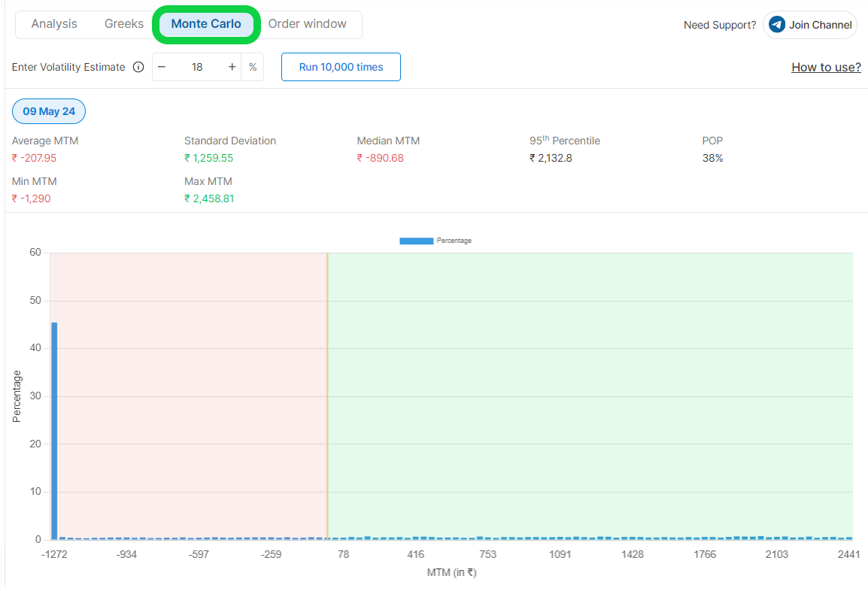Image resolution: width=868 pixels, height=591 pixels.
Task: Increase volatility with the plus button
Action: point(232,67)
